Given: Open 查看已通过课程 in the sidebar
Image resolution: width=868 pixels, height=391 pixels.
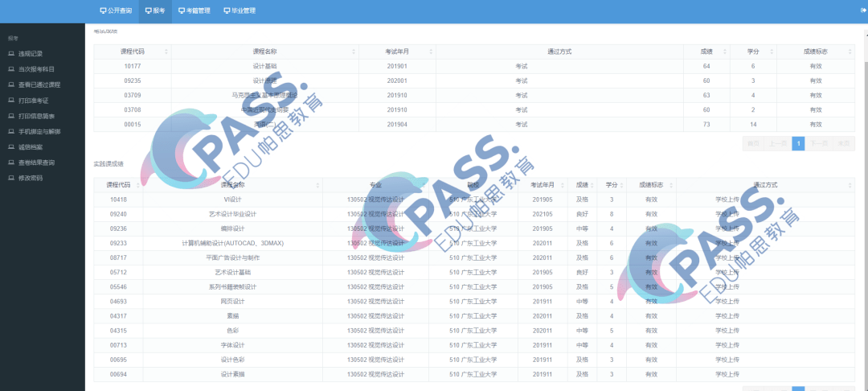Looking at the screenshot, I should tap(39, 85).
